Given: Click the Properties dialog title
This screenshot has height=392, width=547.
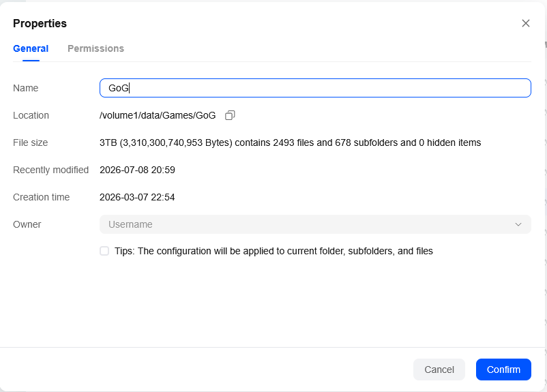Looking at the screenshot, I should [x=40, y=23].
